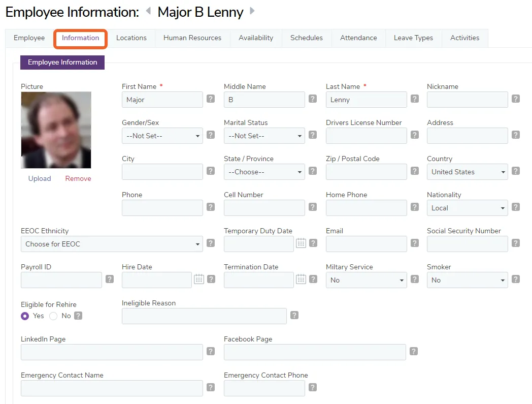Open the Nationality dropdown showing Local

tap(467, 208)
